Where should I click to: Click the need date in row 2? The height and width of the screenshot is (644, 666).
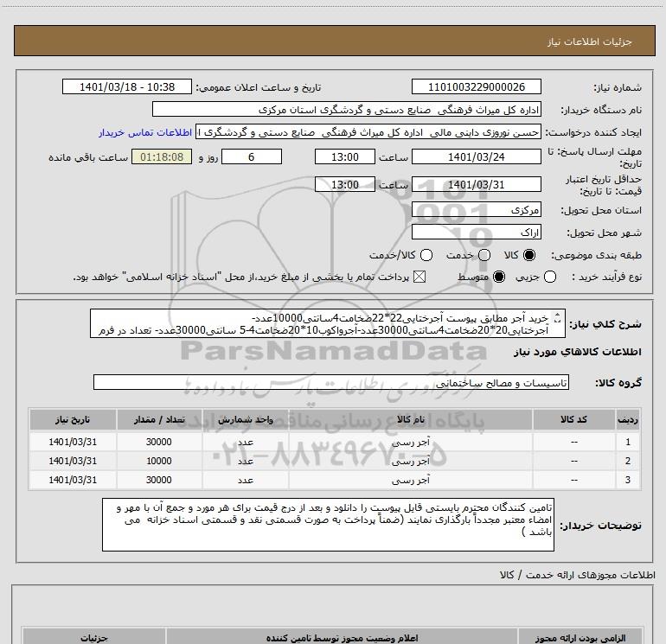pos(73,461)
